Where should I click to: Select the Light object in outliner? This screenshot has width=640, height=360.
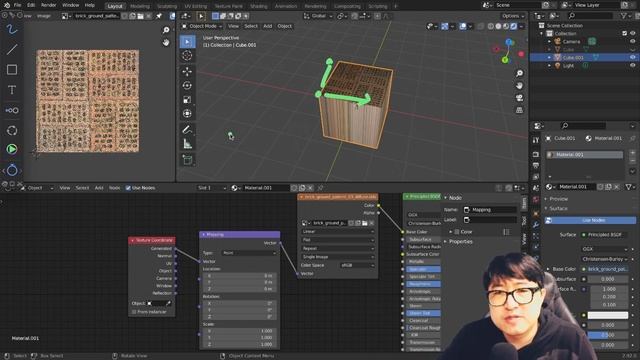tap(569, 66)
